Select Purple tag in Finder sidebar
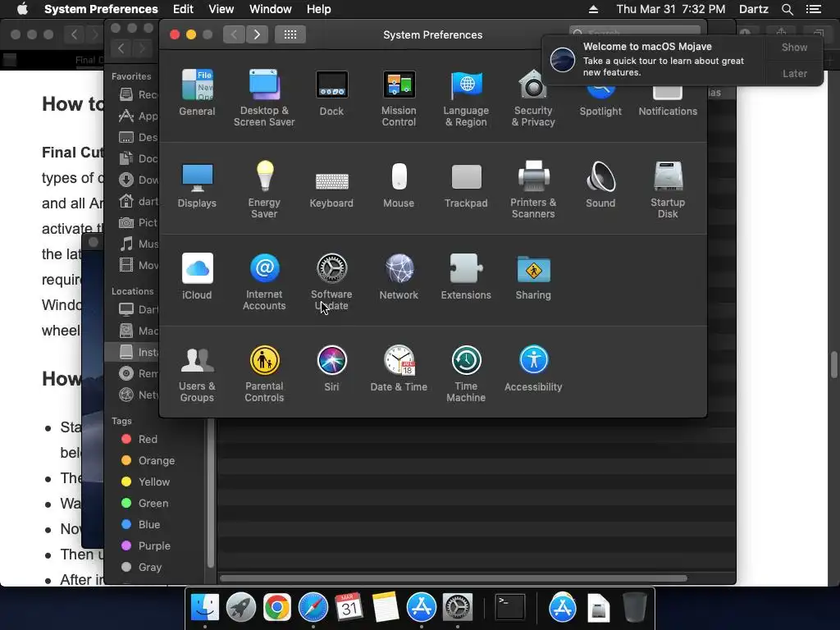This screenshot has height=630, width=840. click(x=146, y=546)
